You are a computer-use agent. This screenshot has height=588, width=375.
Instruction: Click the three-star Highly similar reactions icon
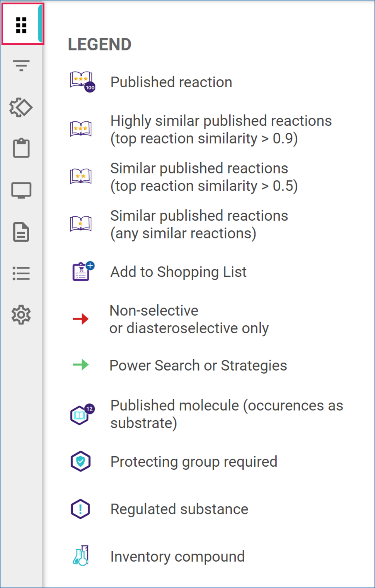tap(81, 129)
